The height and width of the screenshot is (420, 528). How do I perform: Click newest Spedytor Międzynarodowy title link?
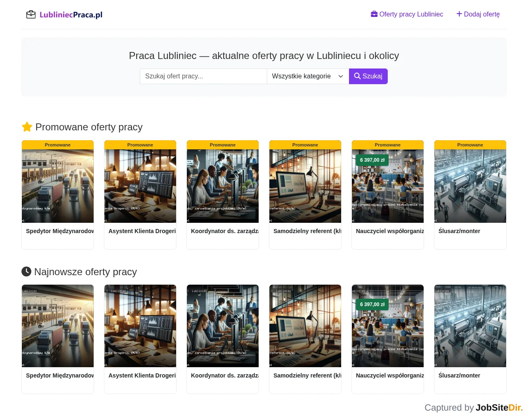pyautogui.click(x=60, y=375)
